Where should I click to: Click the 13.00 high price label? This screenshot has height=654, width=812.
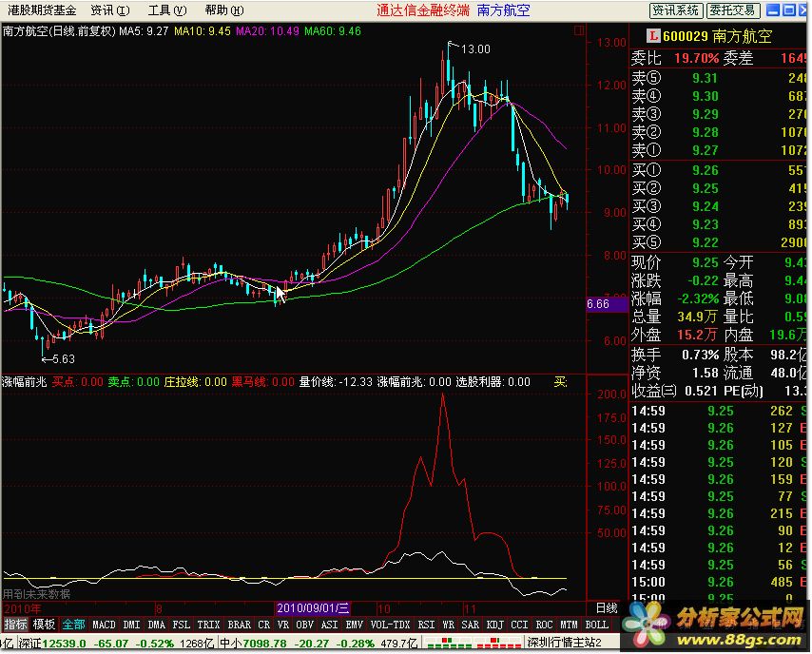(475, 49)
